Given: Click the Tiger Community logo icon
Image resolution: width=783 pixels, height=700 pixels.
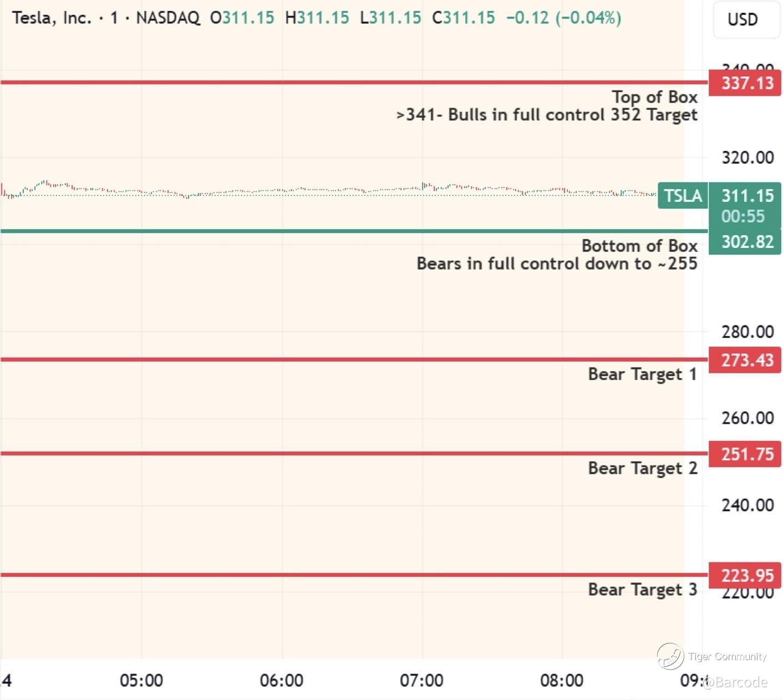Looking at the screenshot, I should coord(670,657).
